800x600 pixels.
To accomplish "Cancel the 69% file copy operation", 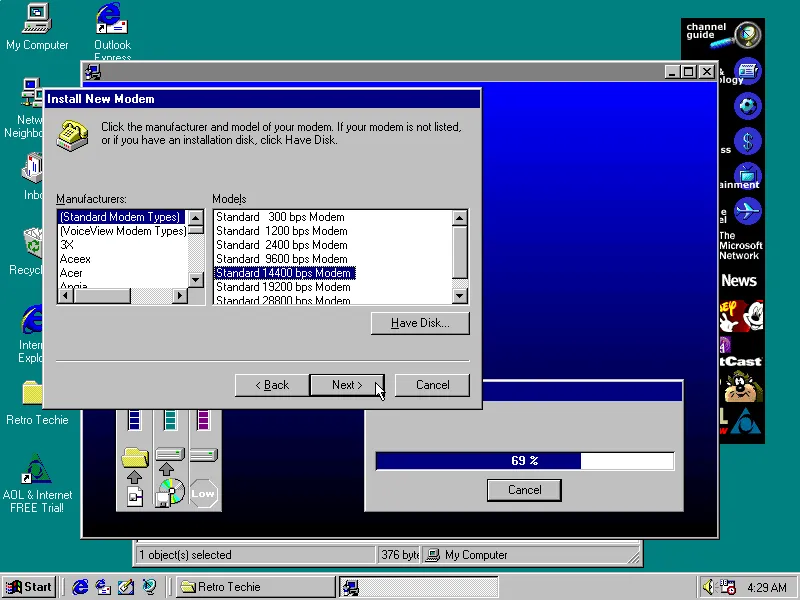I will pyautogui.click(x=524, y=490).
